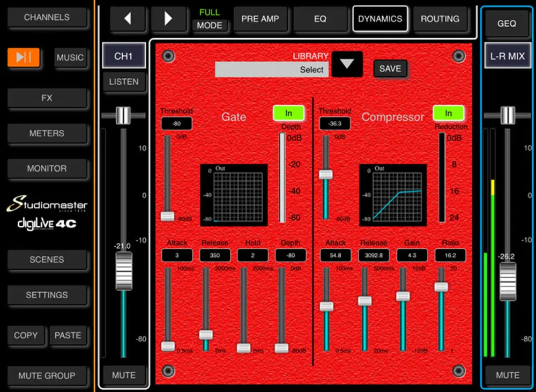Toggle the Compressor In switch
Screen dimensions: 536x392
449,113
